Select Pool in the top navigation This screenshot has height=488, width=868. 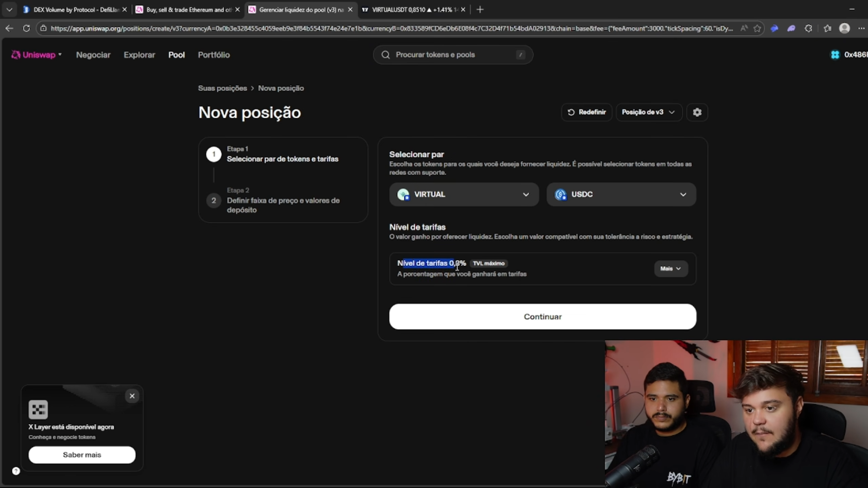pyautogui.click(x=176, y=55)
